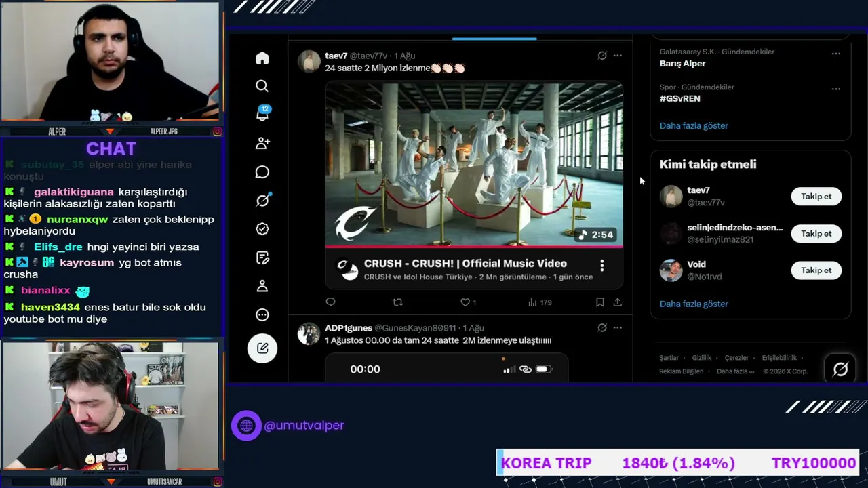Open the ADP1gunes username on the post
Image resolution: width=868 pixels, height=488 pixels.
click(349, 328)
